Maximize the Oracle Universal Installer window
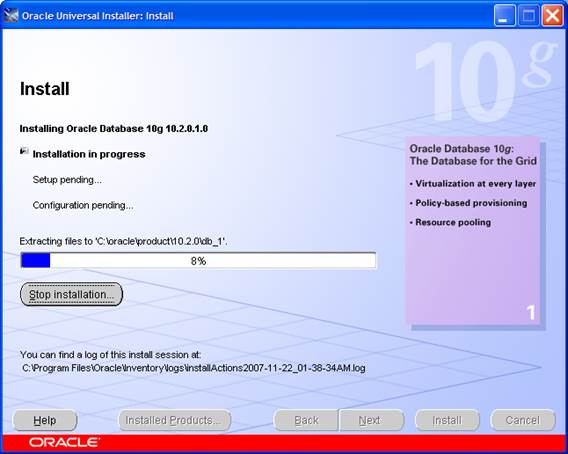The width and height of the screenshot is (568, 454). (x=529, y=16)
